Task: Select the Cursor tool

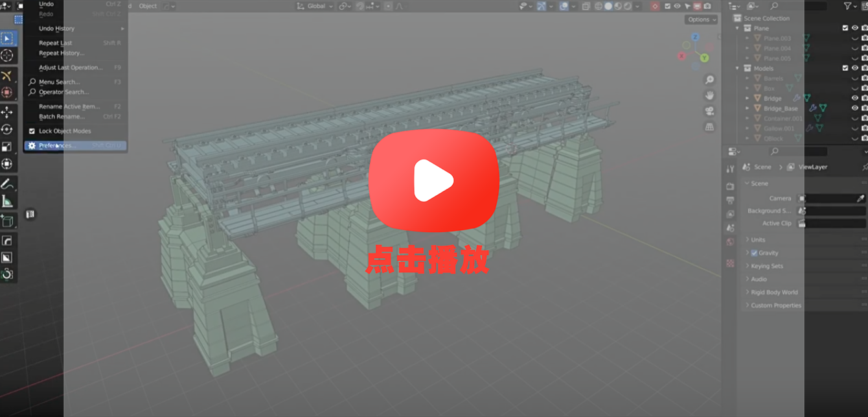Action: point(7,56)
